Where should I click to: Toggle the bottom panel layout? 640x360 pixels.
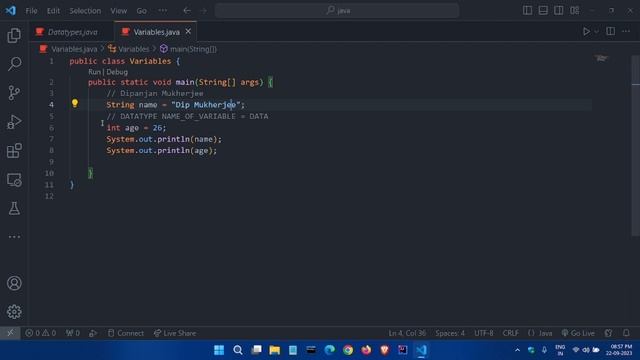543,11
